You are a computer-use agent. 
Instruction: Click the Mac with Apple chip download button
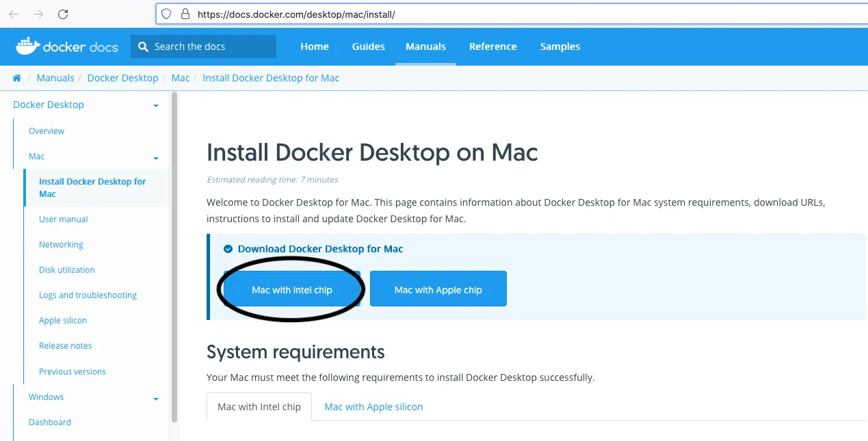click(438, 289)
